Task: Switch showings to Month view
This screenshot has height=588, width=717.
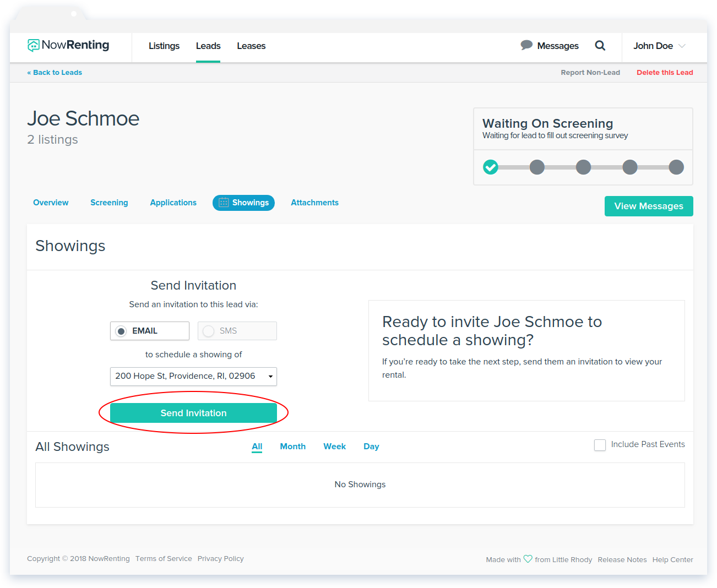Action: click(x=293, y=447)
